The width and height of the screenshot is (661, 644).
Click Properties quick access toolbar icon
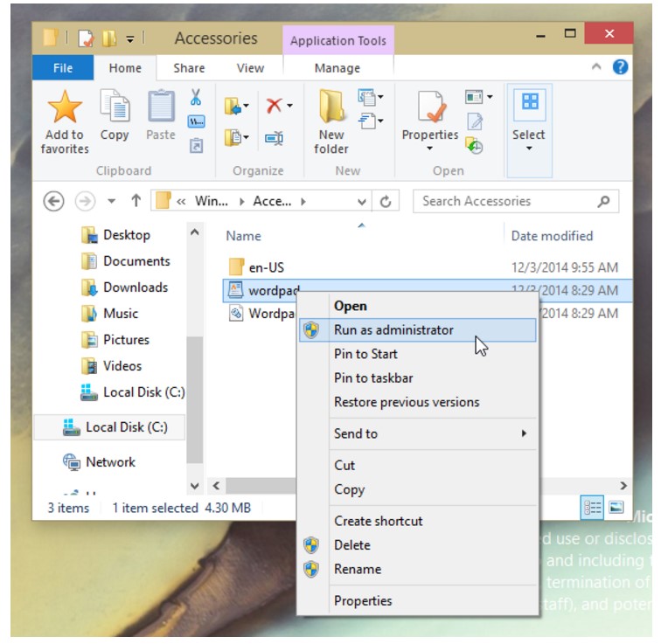(x=86, y=38)
